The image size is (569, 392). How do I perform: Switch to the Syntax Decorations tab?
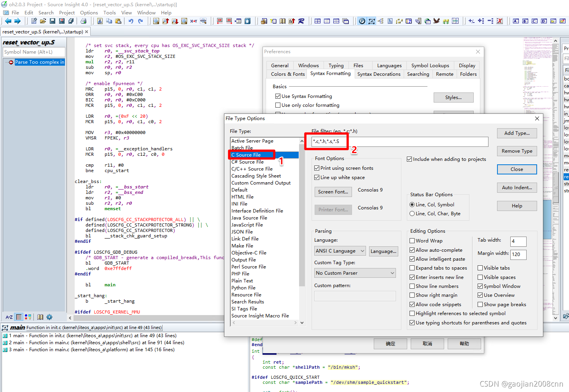click(379, 74)
